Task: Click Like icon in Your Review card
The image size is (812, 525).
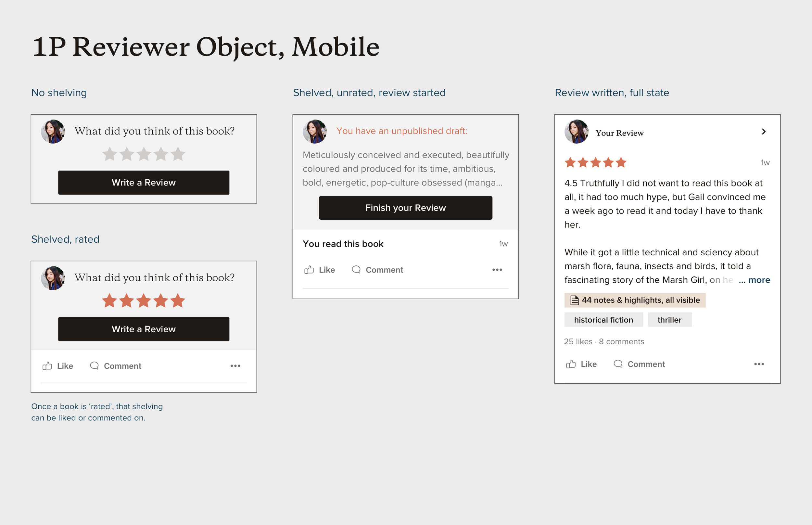Action: tap(571, 364)
